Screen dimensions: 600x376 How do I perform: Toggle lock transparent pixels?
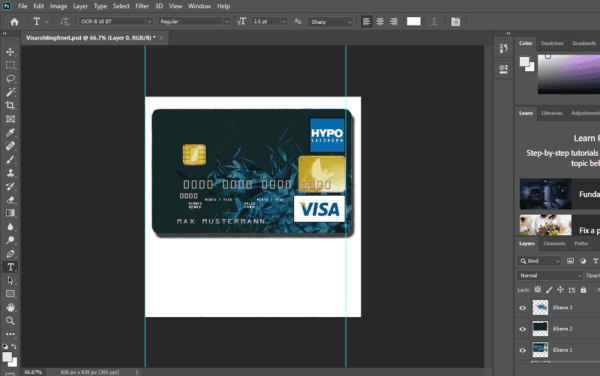click(x=538, y=290)
